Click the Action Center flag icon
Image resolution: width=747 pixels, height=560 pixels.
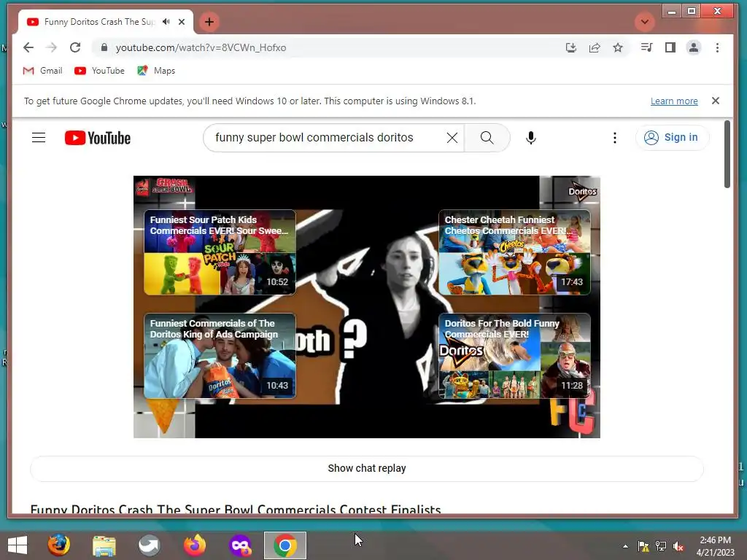643,546
